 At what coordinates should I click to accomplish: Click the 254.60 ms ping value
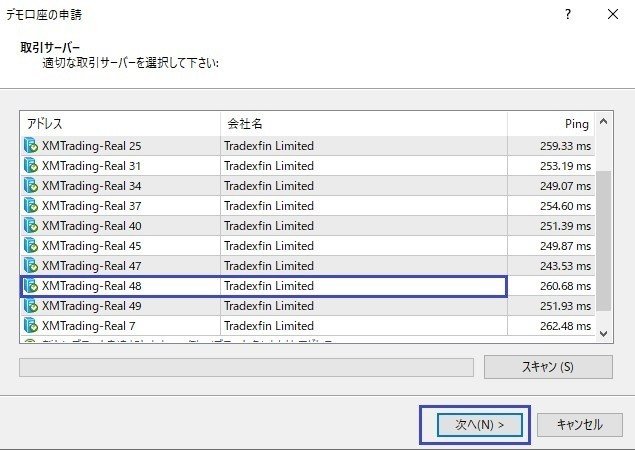point(565,206)
